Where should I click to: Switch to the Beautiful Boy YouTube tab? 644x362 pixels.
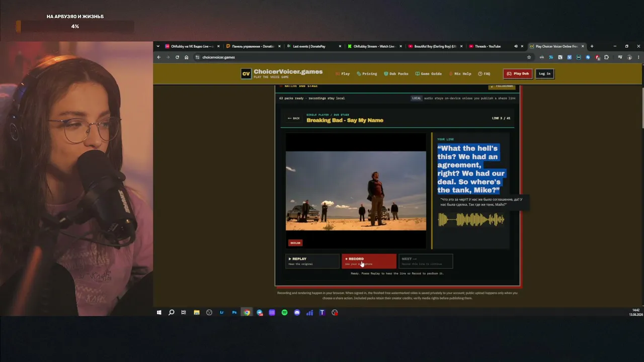tap(435, 46)
